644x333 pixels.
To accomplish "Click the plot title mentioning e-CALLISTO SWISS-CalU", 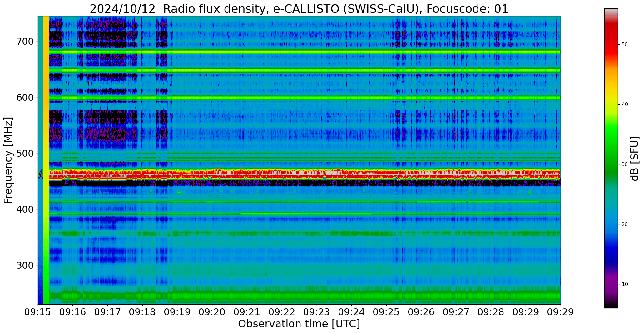I will [x=299, y=9].
